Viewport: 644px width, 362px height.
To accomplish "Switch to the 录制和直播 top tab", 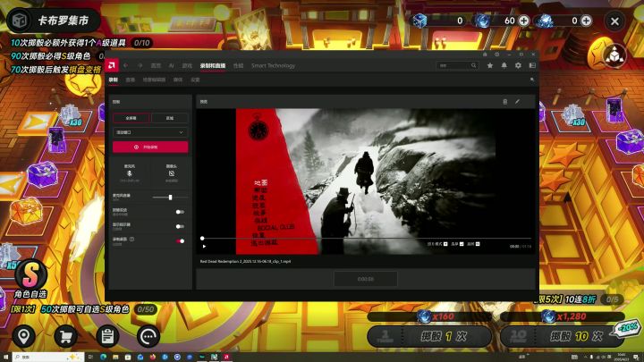I will coord(213,65).
